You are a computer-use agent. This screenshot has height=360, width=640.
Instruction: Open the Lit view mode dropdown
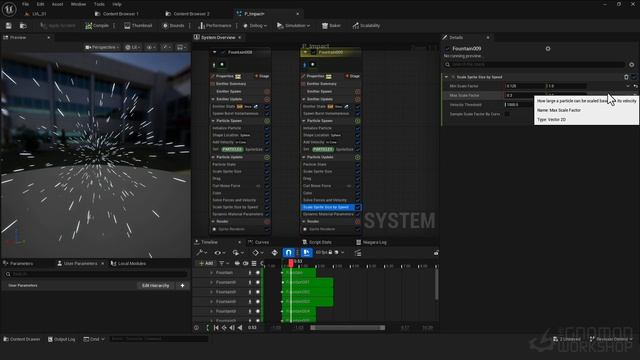tap(132, 47)
